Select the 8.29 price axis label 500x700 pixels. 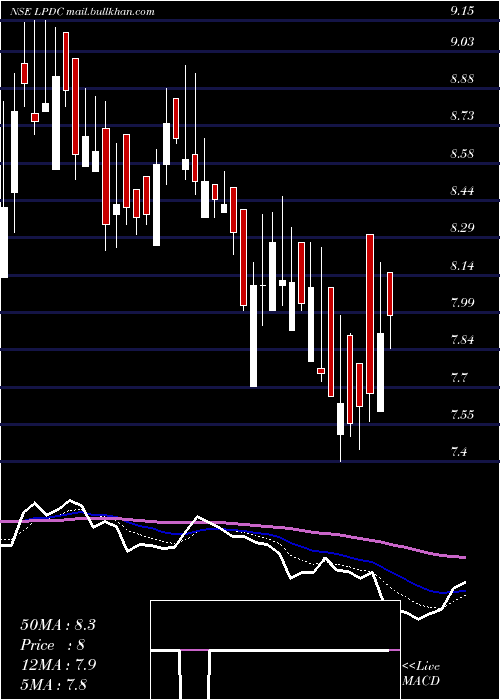pyautogui.click(x=462, y=228)
